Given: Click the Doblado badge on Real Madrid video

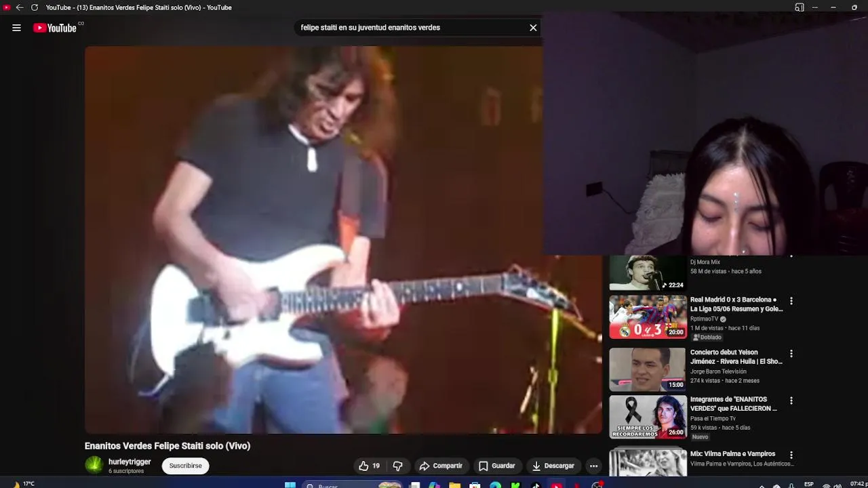Looking at the screenshot, I should [x=707, y=337].
